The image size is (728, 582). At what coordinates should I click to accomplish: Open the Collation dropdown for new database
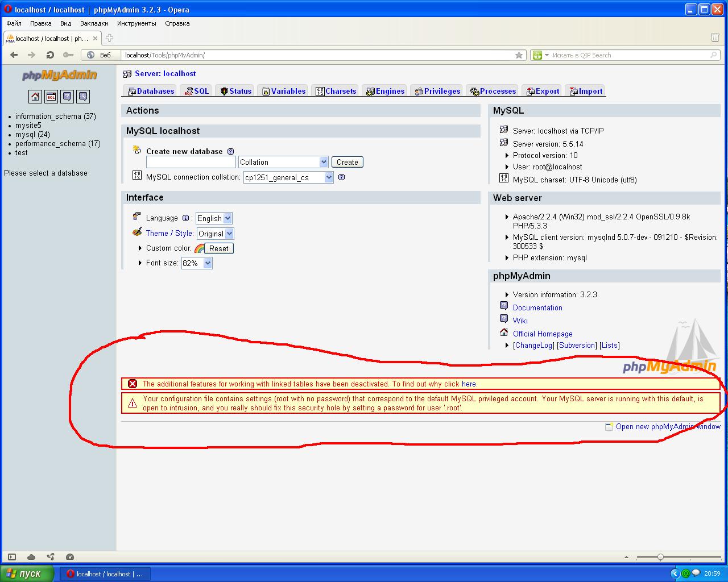coord(283,162)
